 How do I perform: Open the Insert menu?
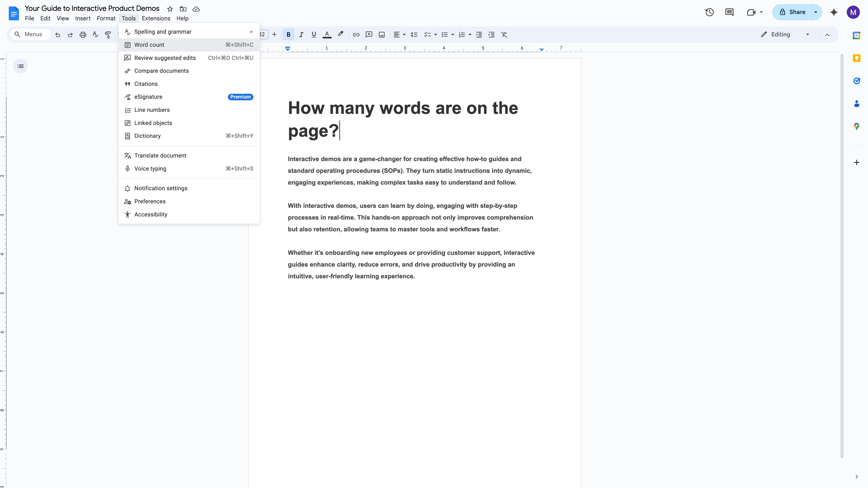pyautogui.click(x=83, y=19)
